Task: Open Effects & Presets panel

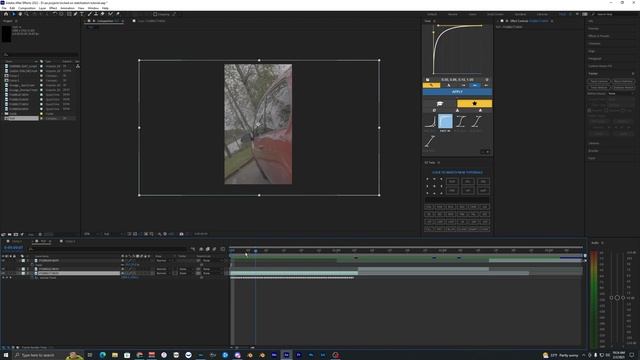Action: pyautogui.click(x=599, y=36)
